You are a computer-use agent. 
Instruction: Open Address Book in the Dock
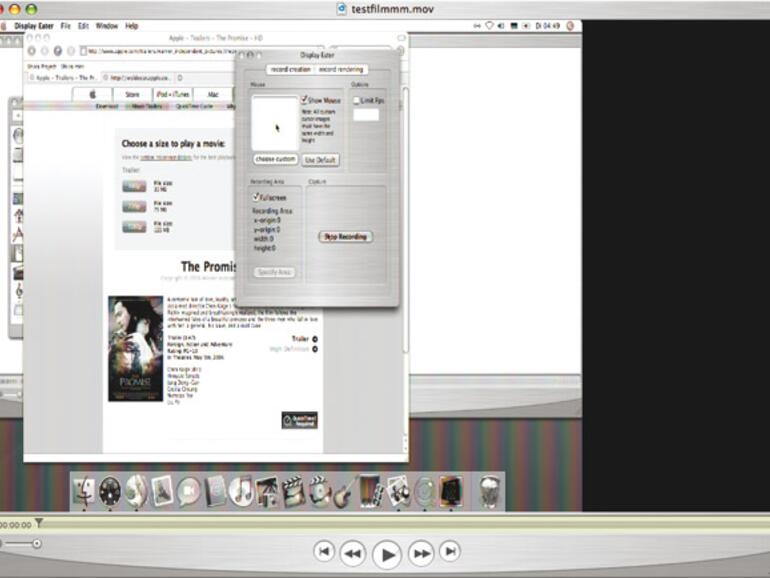point(215,491)
